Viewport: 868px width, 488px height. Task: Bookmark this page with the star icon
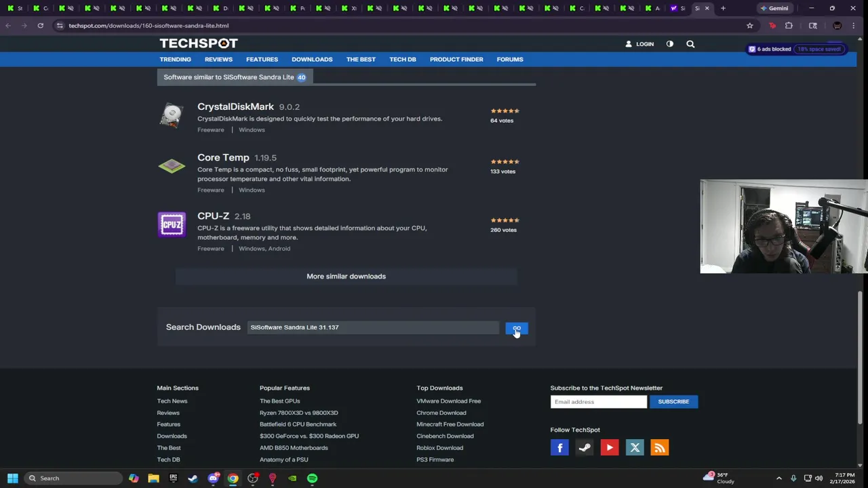749,26
